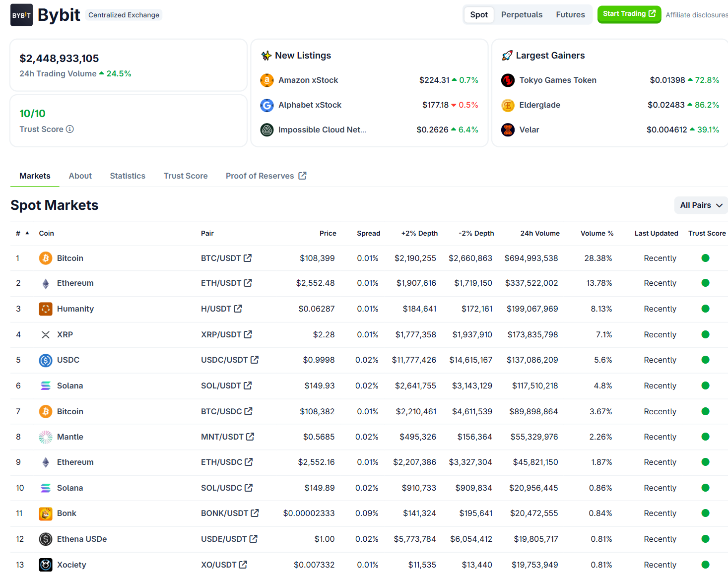
Task: Open external link icon beside USDC/USDT
Action: (x=255, y=360)
